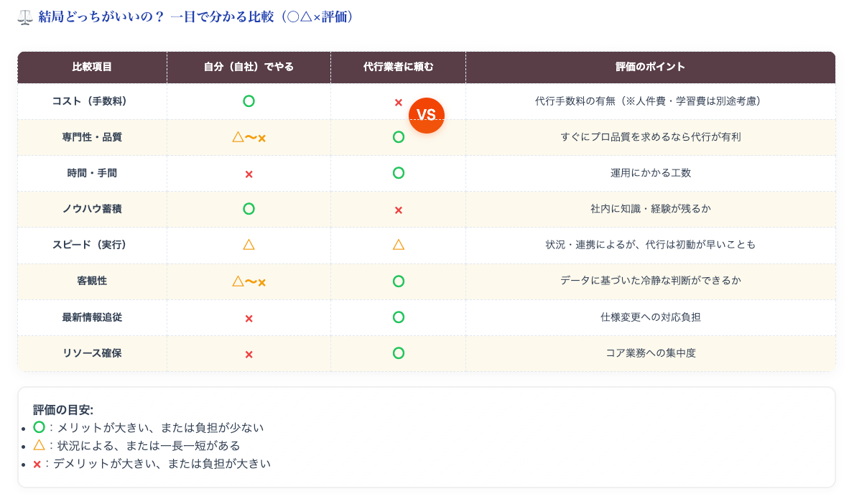Click green circle in the 客観性 row
The width and height of the screenshot is (849, 504).
pos(398,281)
